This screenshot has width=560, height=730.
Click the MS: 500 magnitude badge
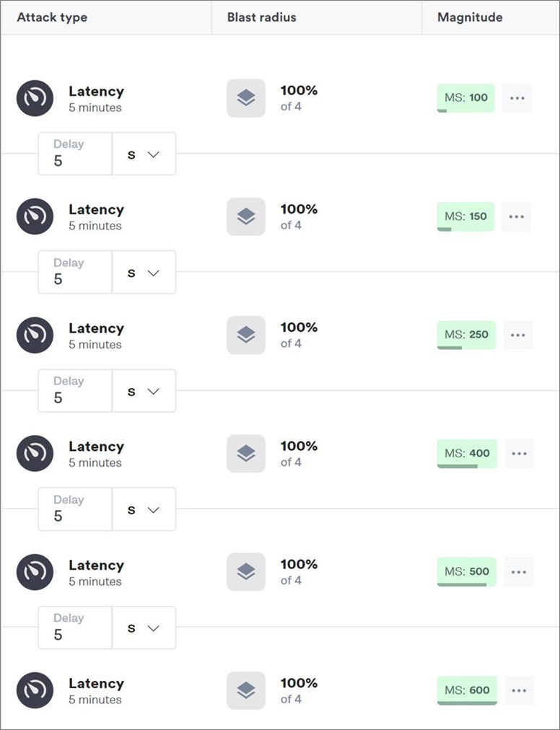point(467,572)
